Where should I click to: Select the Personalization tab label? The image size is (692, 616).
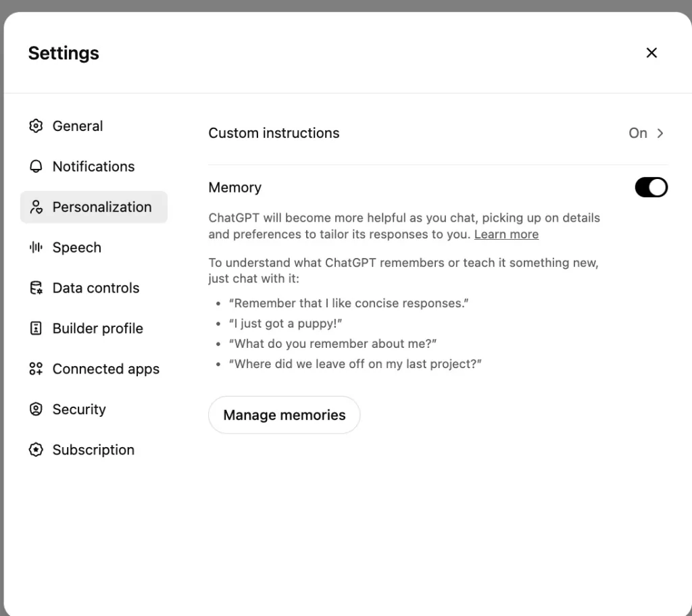coord(102,207)
